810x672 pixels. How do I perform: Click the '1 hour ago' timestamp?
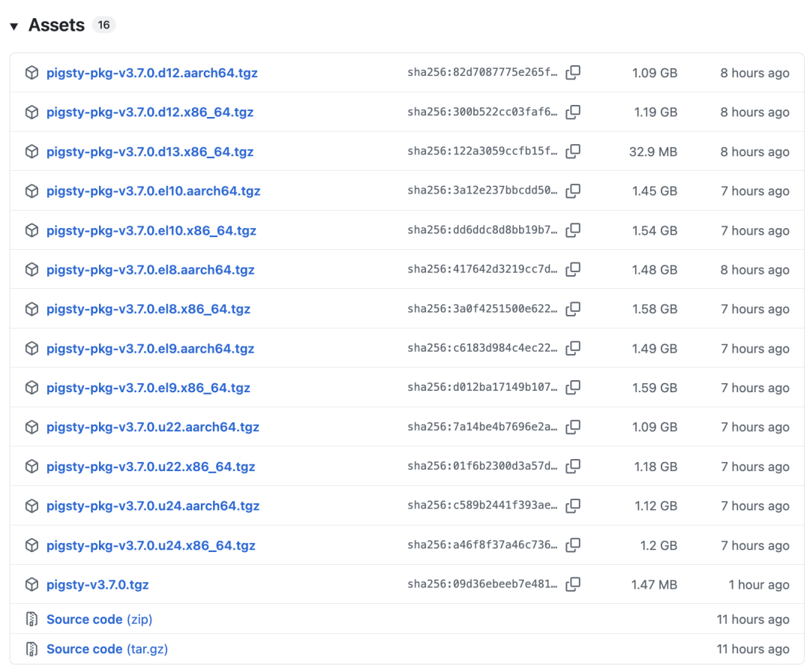759,585
